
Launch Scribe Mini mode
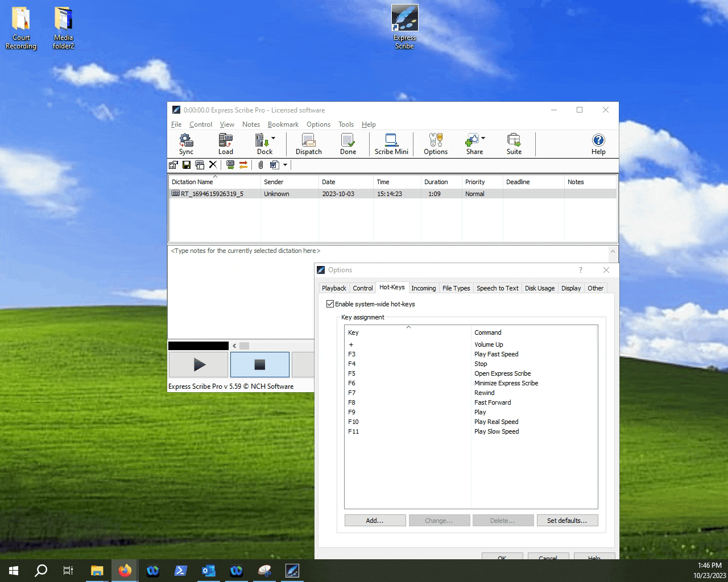[x=391, y=143]
